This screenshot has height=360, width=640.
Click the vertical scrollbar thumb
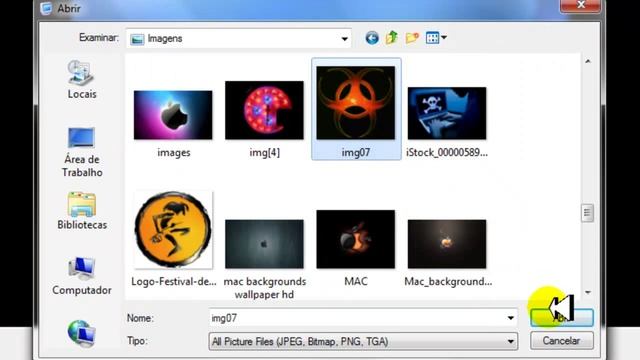coord(587,213)
